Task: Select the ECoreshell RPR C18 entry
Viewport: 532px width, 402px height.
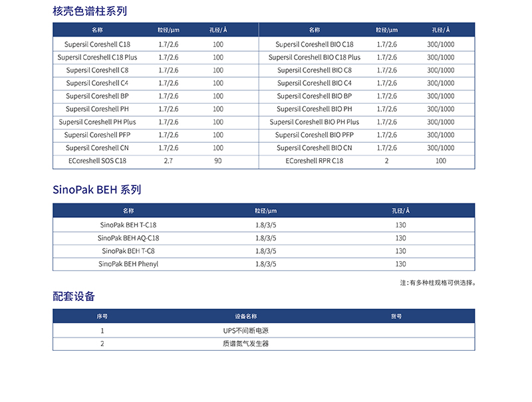Action: pos(315,161)
